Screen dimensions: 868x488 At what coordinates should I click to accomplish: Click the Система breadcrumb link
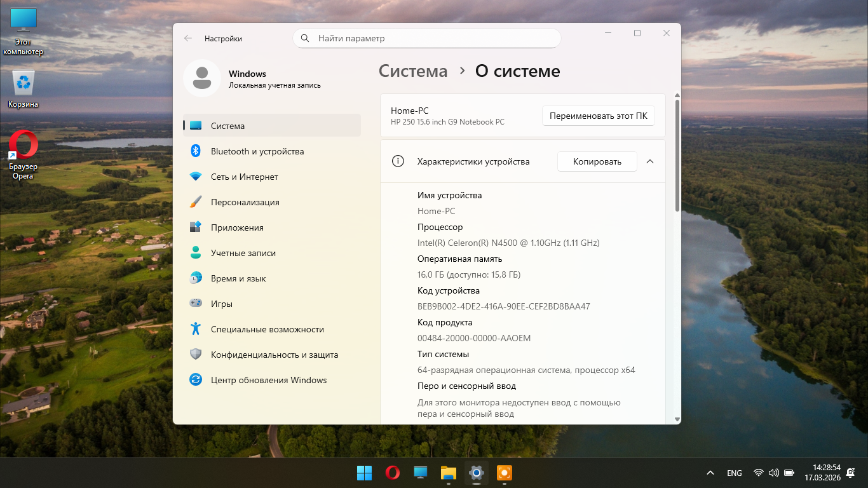413,71
